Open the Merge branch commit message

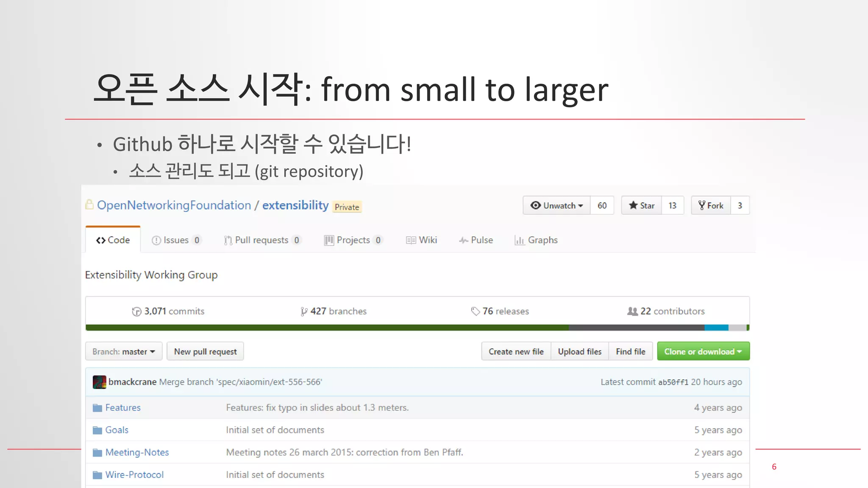pos(241,382)
